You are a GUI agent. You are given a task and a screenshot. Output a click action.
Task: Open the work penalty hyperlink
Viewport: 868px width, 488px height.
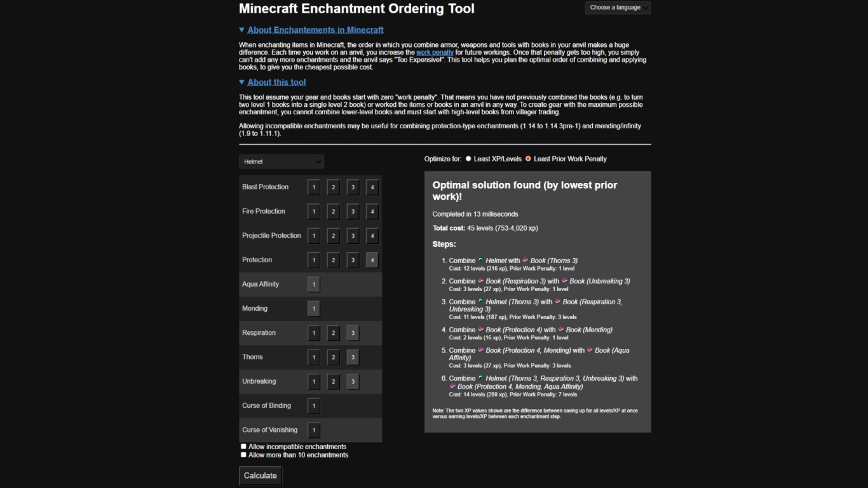point(435,52)
